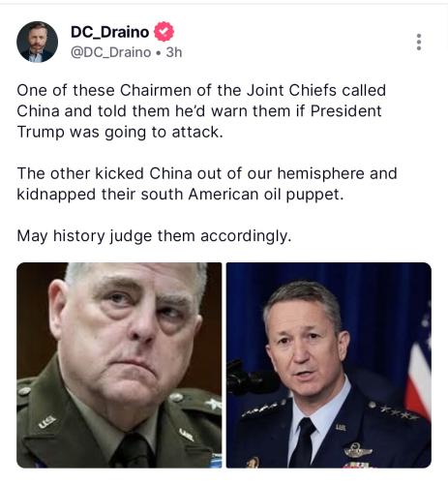
Task: Open right photo of officer in blue uniform
Action: click(329, 365)
